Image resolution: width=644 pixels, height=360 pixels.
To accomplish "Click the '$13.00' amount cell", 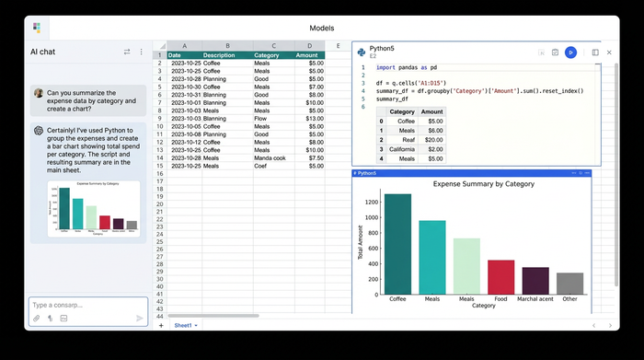I will pos(310,119).
